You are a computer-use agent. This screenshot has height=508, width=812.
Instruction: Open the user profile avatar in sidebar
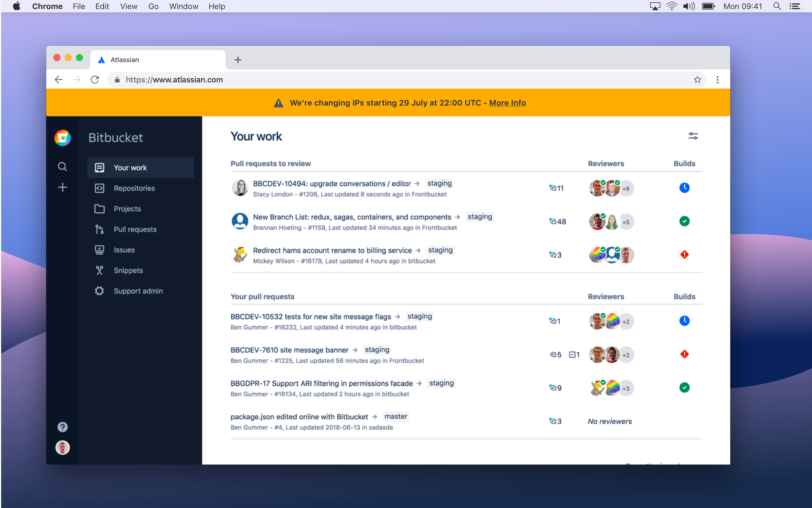[62, 448]
